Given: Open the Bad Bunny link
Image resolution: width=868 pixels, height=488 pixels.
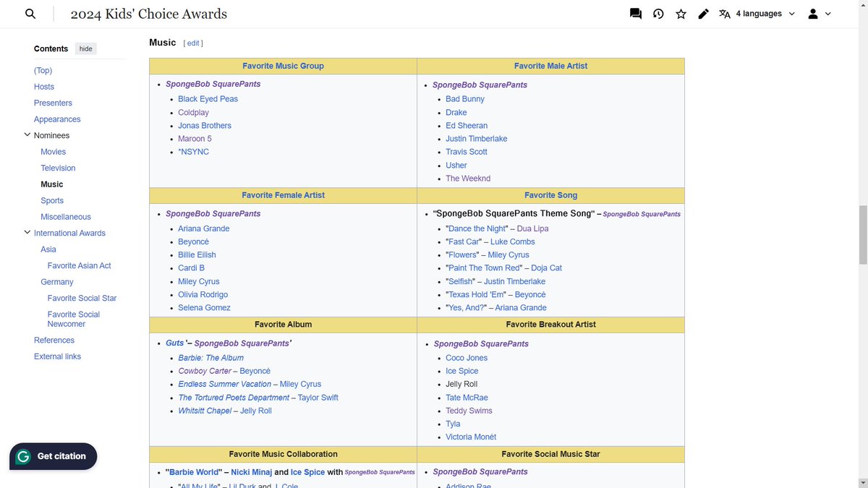Looking at the screenshot, I should 465,99.
